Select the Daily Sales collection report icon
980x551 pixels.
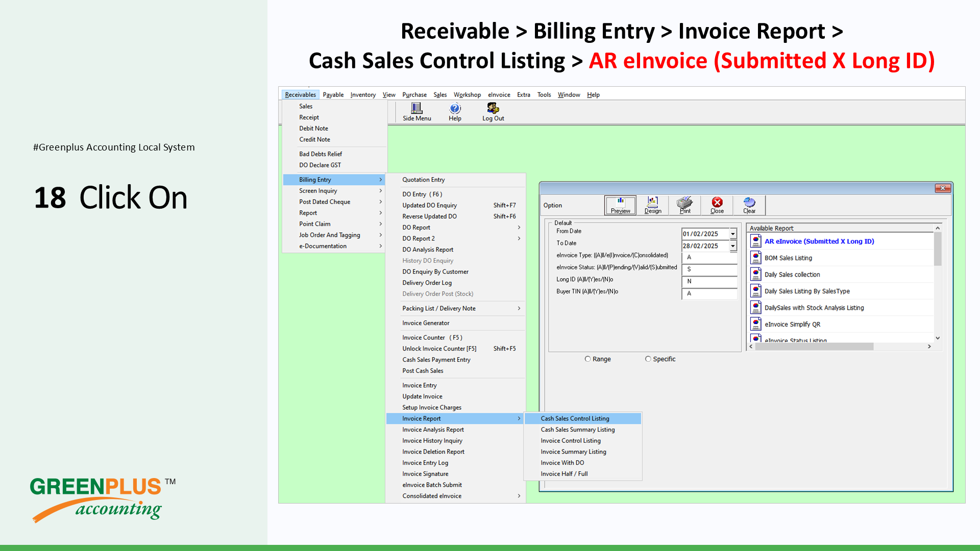tap(756, 274)
